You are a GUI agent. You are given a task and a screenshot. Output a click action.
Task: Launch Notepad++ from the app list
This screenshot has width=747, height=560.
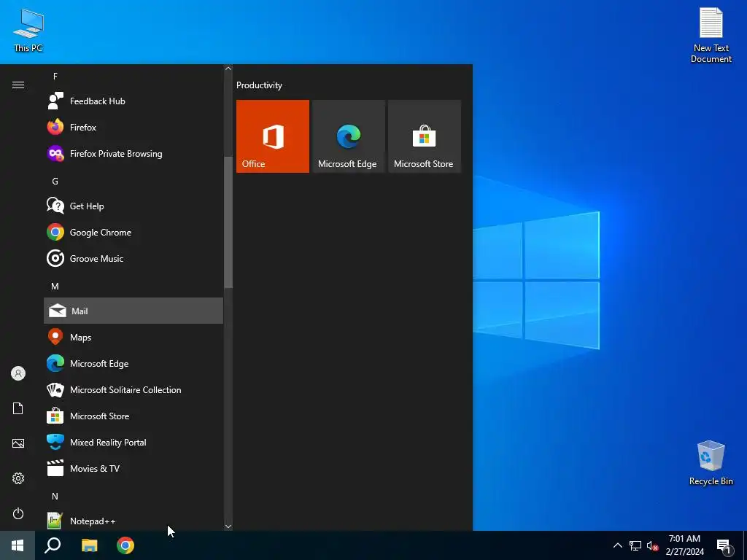click(x=133, y=521)
